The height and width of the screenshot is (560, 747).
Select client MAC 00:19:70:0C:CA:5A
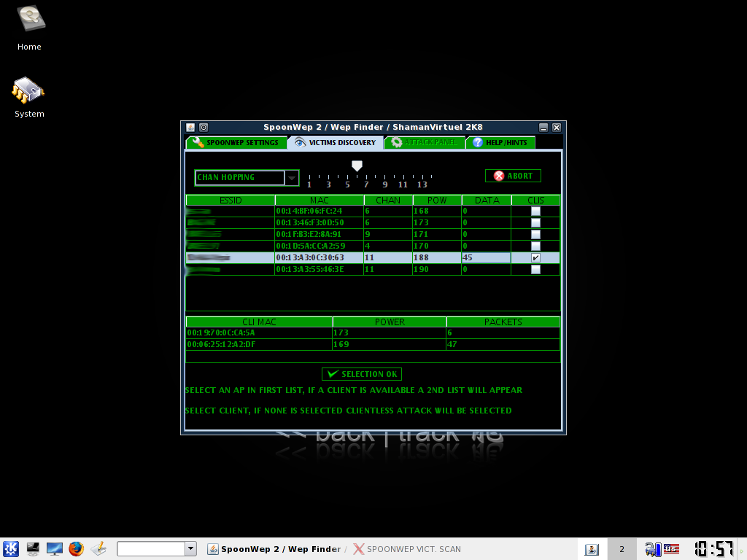259,332
